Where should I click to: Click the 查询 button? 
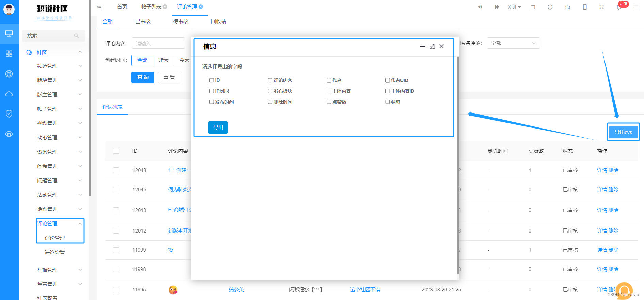(143, 77)
